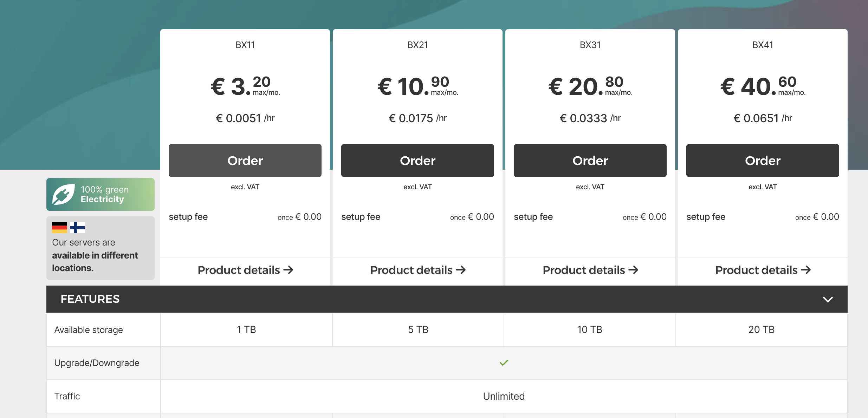Click the arrow next to BX41 Product details

click(806, 270)
